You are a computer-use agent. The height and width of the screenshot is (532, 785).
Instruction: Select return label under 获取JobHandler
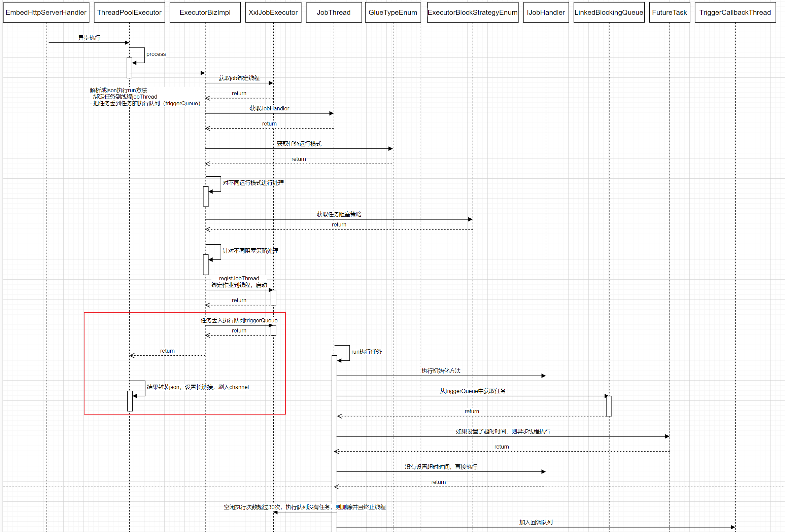click(x=269, y=123)
